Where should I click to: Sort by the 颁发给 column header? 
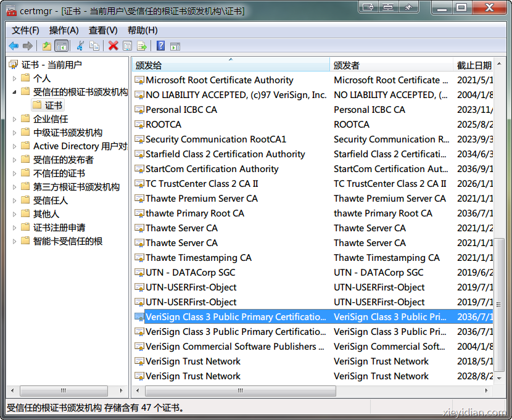pyautogui.click(x=231, y=65)
